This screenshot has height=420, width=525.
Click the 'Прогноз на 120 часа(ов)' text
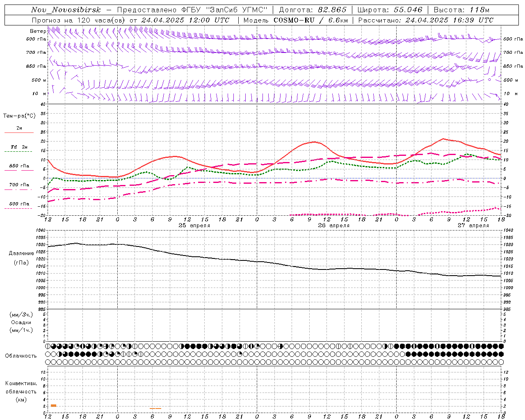click(x=79, y=20)
